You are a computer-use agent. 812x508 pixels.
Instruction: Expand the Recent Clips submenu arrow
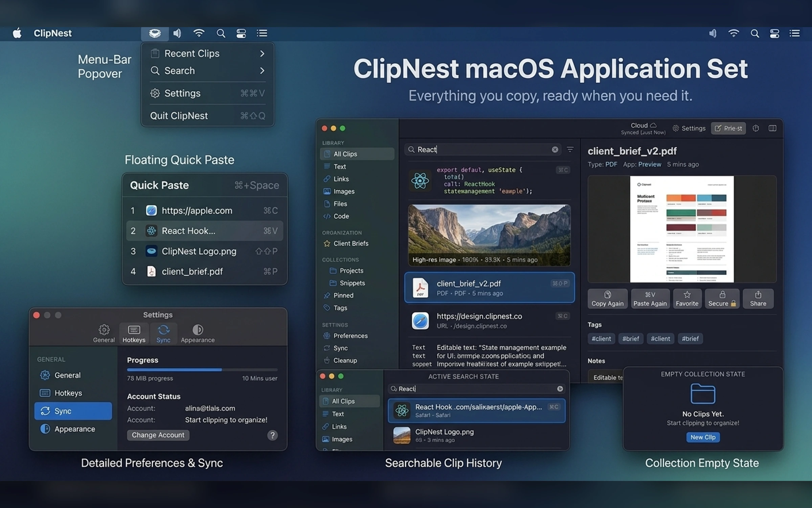point(262,54)
